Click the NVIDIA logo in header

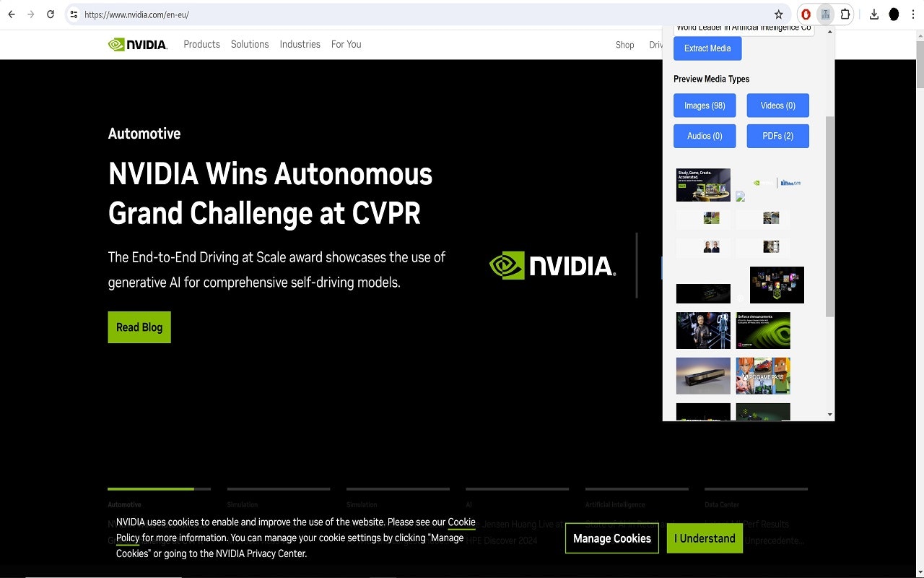point(138,44)
